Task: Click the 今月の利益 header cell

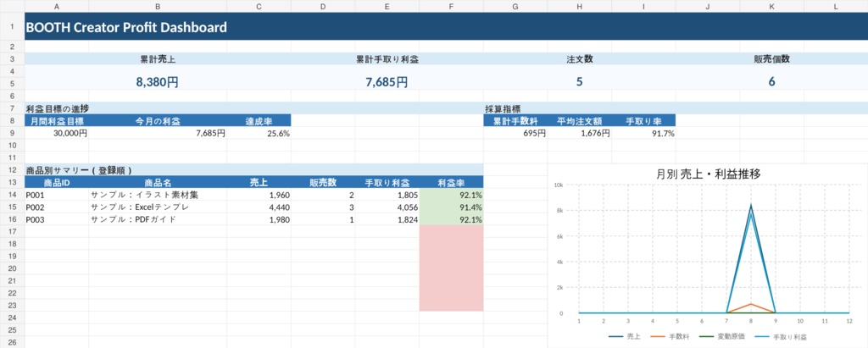Action: 158,120
